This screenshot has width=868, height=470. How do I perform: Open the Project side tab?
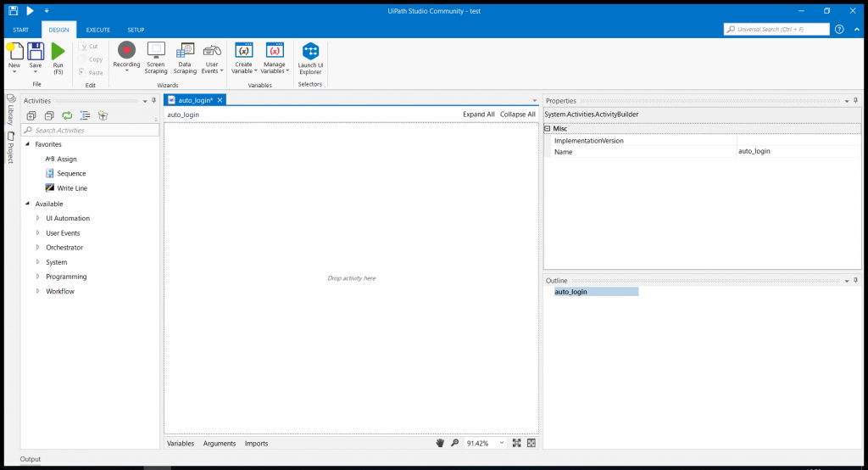(x=10, y=148)
